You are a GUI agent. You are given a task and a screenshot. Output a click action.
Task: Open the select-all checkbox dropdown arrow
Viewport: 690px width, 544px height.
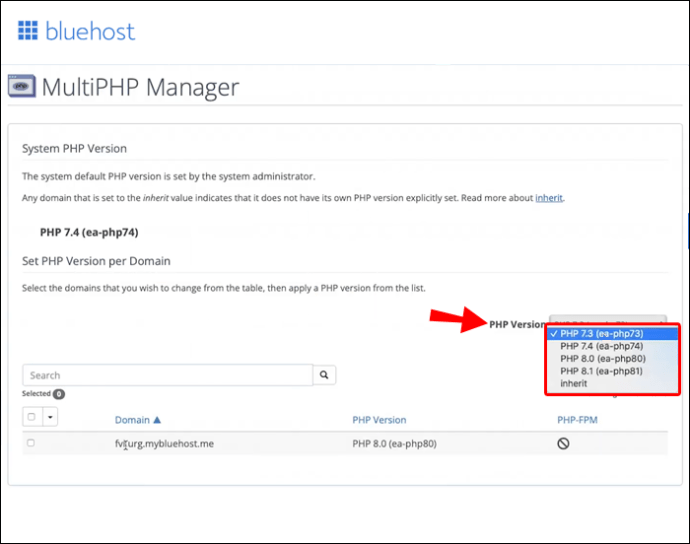point(49,417)
